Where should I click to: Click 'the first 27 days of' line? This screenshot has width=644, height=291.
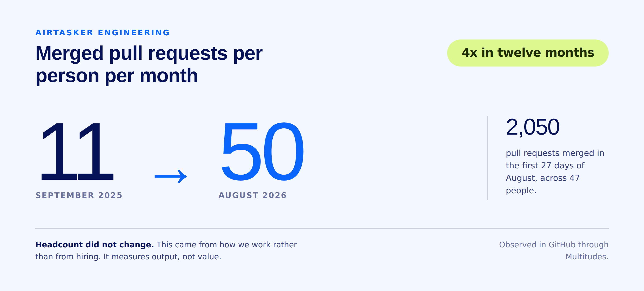545,166
